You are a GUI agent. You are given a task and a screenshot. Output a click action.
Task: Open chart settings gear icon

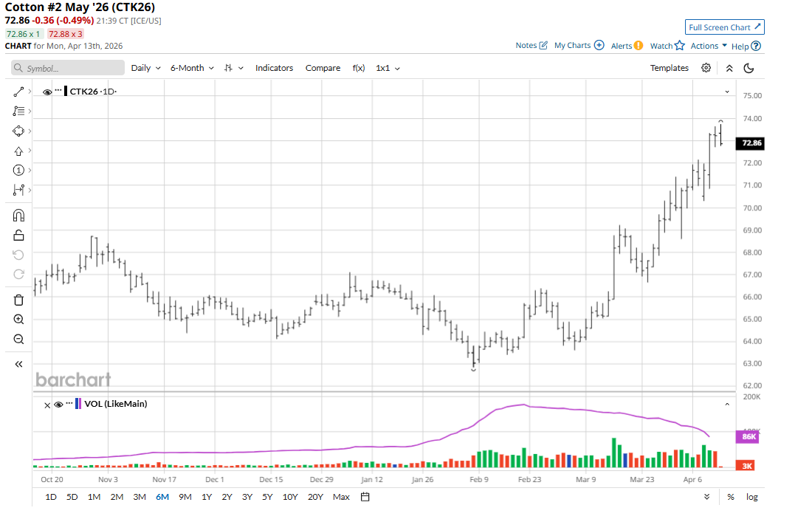pyautogui.click(x=706, y=68)
